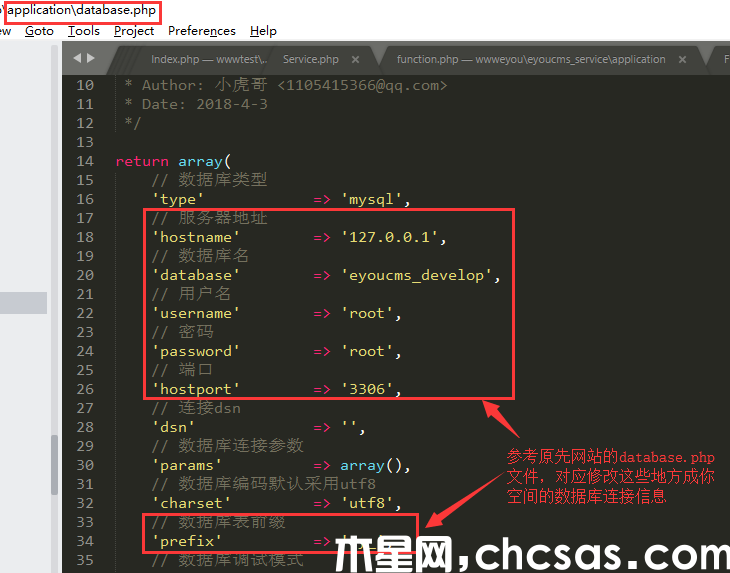Viewport: 730px width, 573px height.
Task: Click the 数据库连接参数 comment
Action: [x=227, y=446]
